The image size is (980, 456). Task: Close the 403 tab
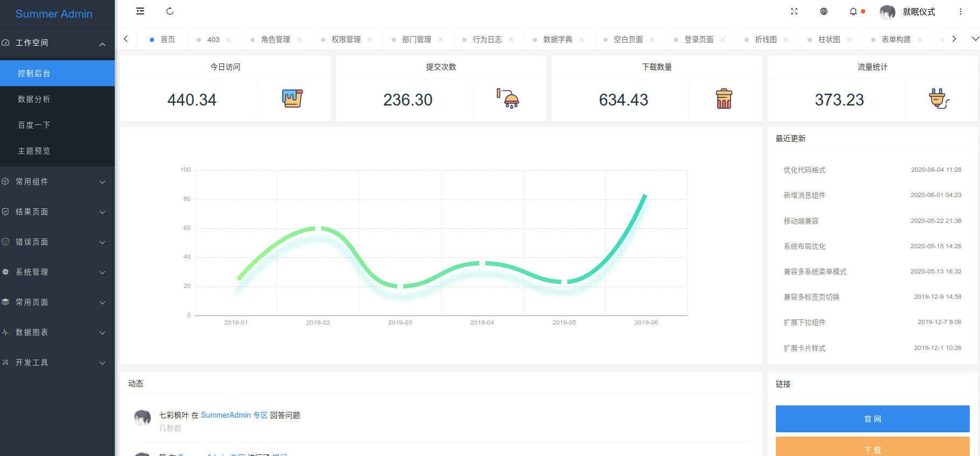(x=229, y=40)
